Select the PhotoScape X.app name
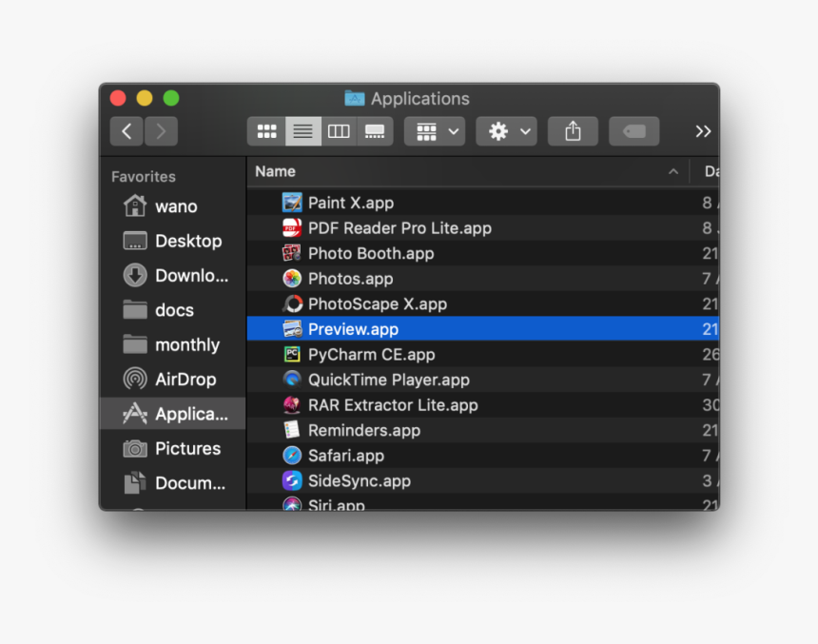 (378, 303)
